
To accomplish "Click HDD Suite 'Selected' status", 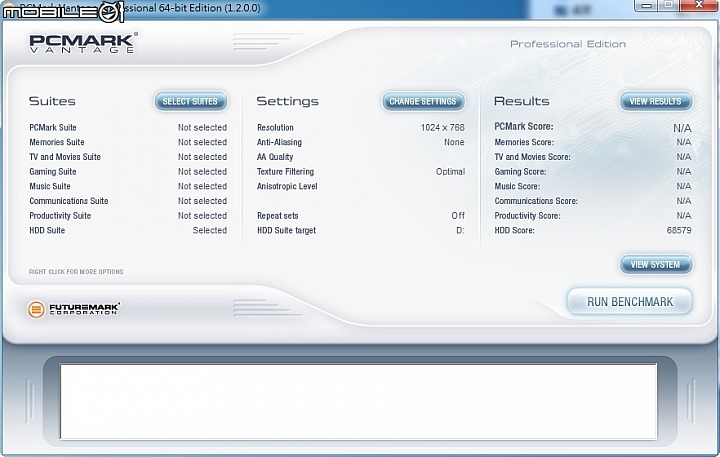I will click(x=210, y=231).
